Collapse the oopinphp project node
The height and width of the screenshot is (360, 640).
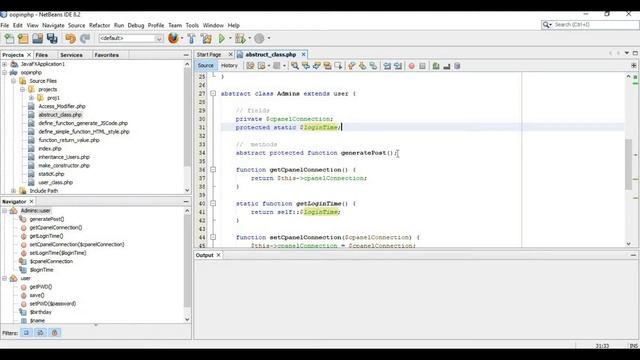(4, 73)
